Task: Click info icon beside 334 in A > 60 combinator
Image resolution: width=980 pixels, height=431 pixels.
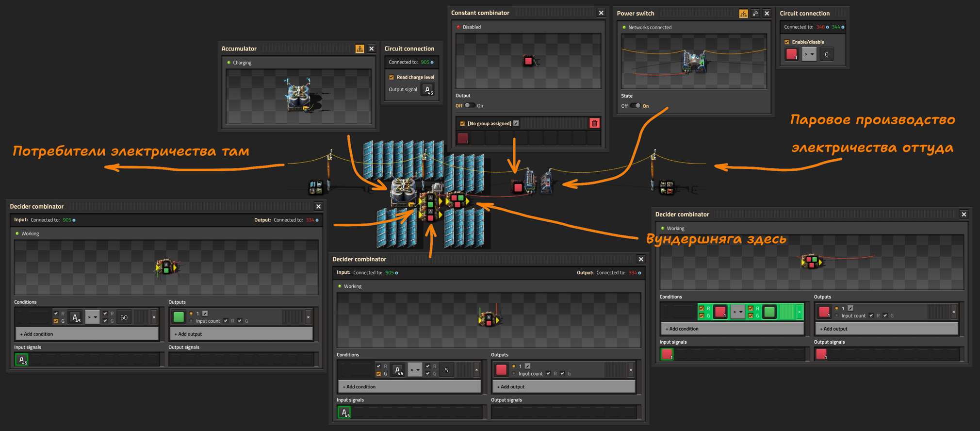Action: (317, 220)
